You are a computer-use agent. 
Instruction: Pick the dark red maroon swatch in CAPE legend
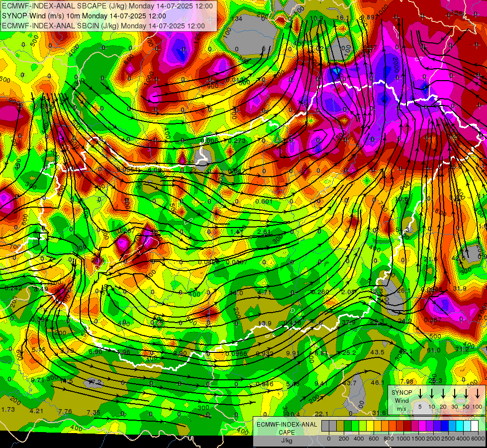click(x=407, y=426)
